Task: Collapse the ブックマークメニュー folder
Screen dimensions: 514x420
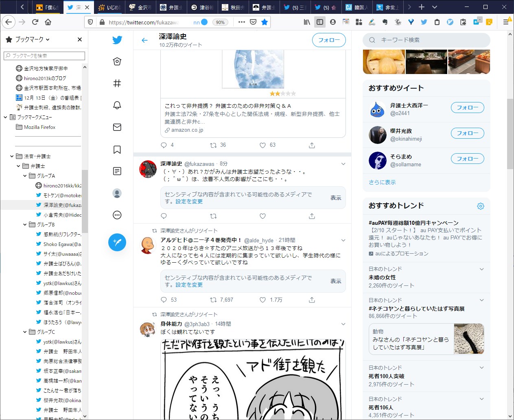Action: click(5, 117)
